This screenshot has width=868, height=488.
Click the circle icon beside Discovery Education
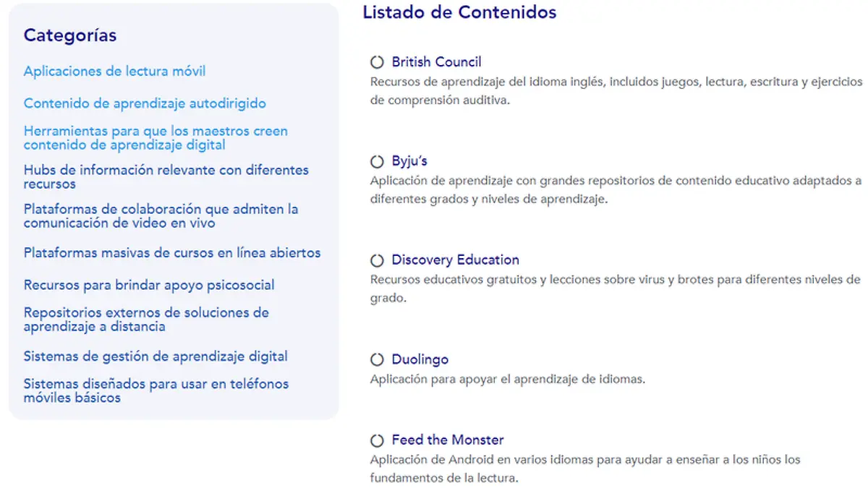[x=377, y=260]
